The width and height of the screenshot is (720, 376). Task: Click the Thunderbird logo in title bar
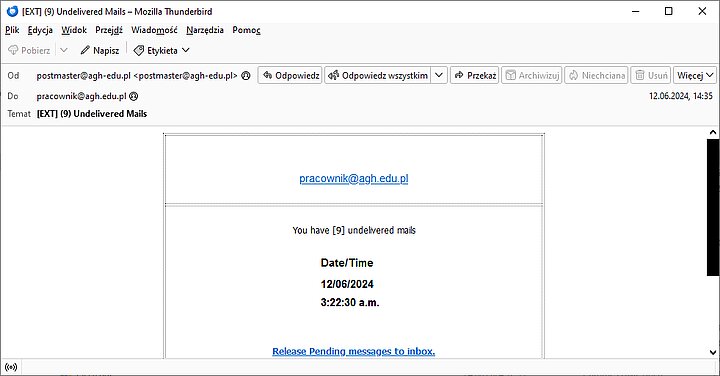12,11
